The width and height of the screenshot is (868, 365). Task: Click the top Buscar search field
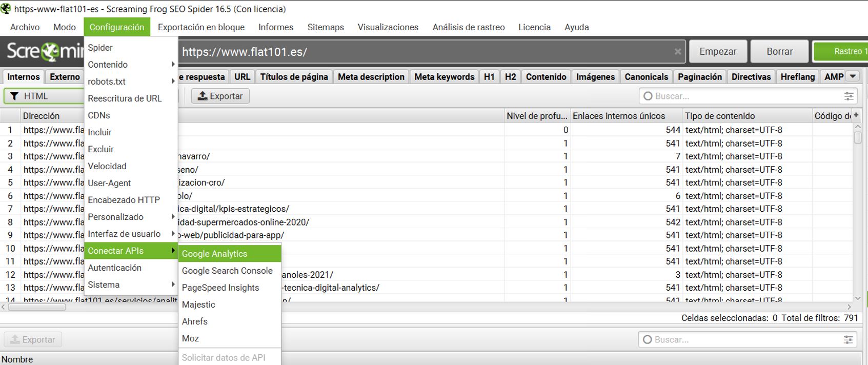pos(748,96)
